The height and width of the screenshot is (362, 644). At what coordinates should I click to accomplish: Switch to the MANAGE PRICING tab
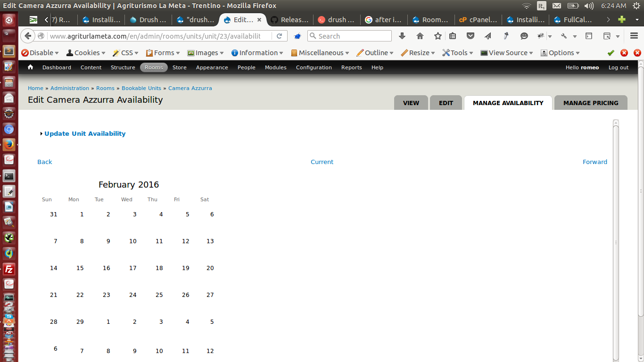point(590,102)
